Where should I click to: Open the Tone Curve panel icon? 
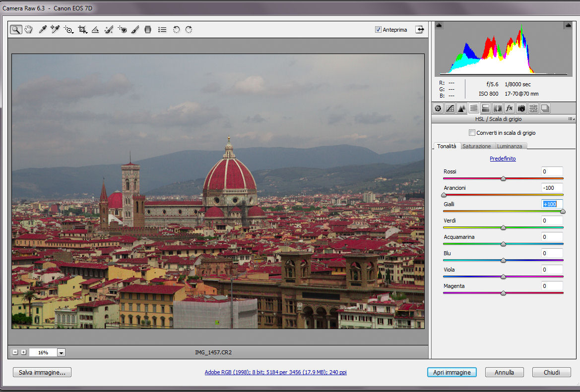click(x=450, y=108)
